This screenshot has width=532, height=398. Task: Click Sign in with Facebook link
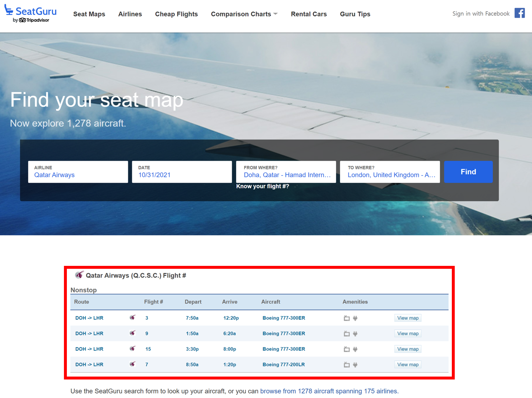[x=481, y=14]
